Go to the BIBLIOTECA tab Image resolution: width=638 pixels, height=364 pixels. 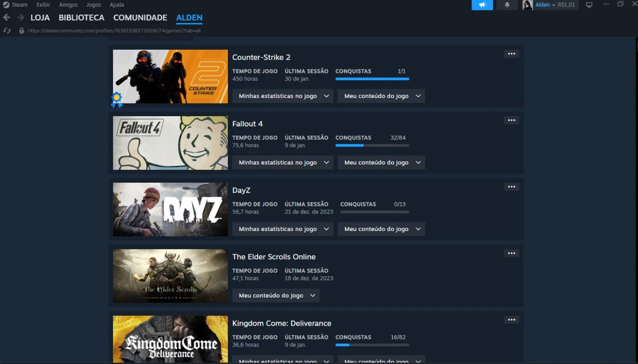[x=82, y=18]
